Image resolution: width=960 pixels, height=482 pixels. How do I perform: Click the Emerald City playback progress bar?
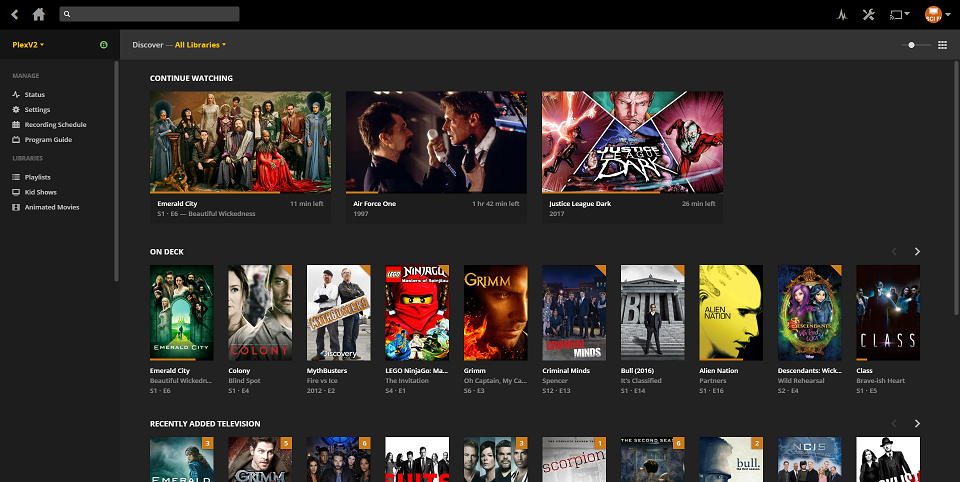click(241, 192)
